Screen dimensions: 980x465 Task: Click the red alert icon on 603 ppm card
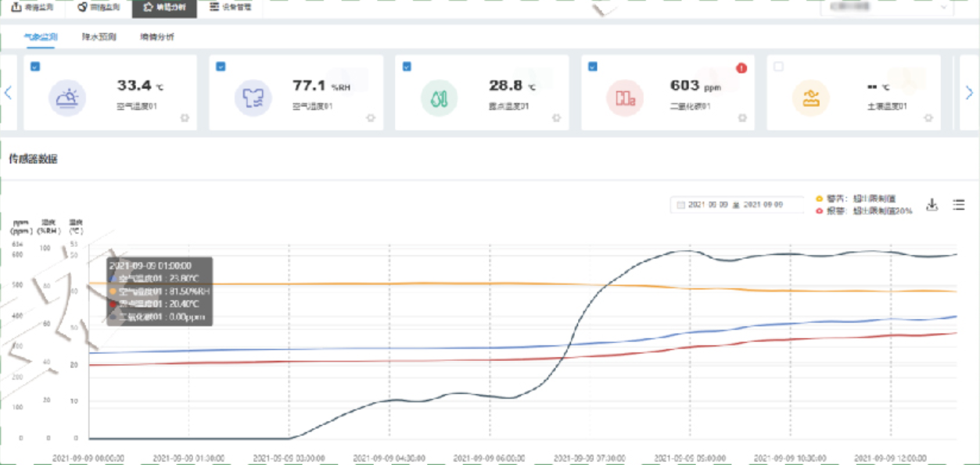coord(741,68)
